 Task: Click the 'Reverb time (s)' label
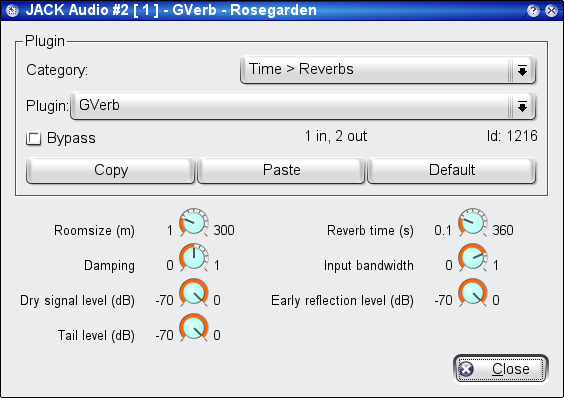coord(370,230)
